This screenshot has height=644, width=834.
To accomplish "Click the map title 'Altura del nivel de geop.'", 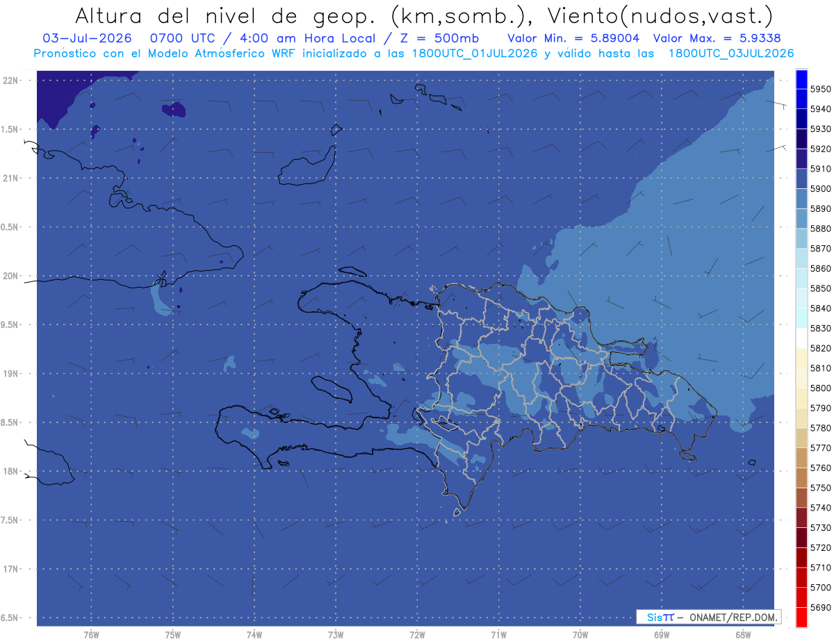I will pyautogui.click(x=224, y=15).
